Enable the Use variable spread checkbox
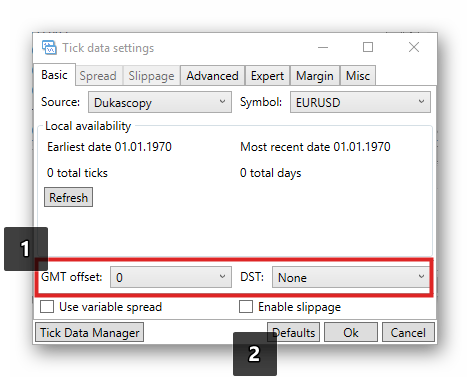Screen dimensions: 470x377 pyautogui.click(x=47, y=306)
